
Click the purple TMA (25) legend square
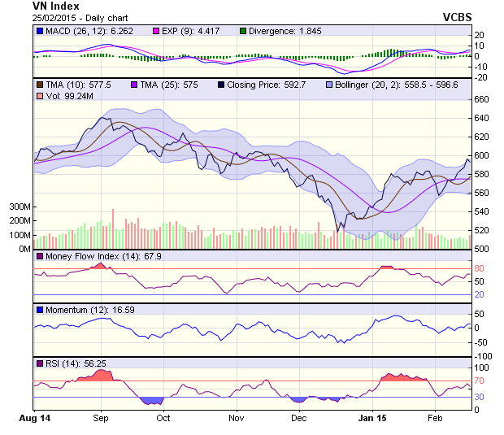(134, 85)
